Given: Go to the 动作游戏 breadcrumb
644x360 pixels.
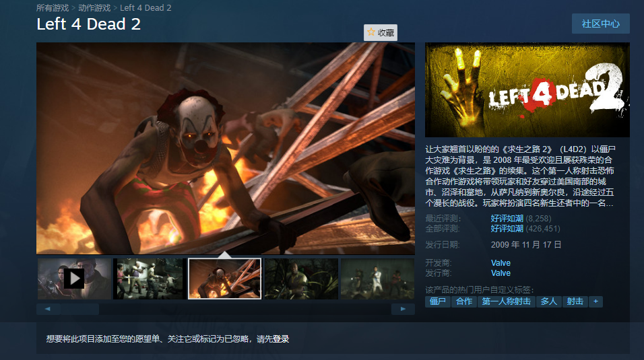Looking at the screenshot, I should tap(94, 8).
